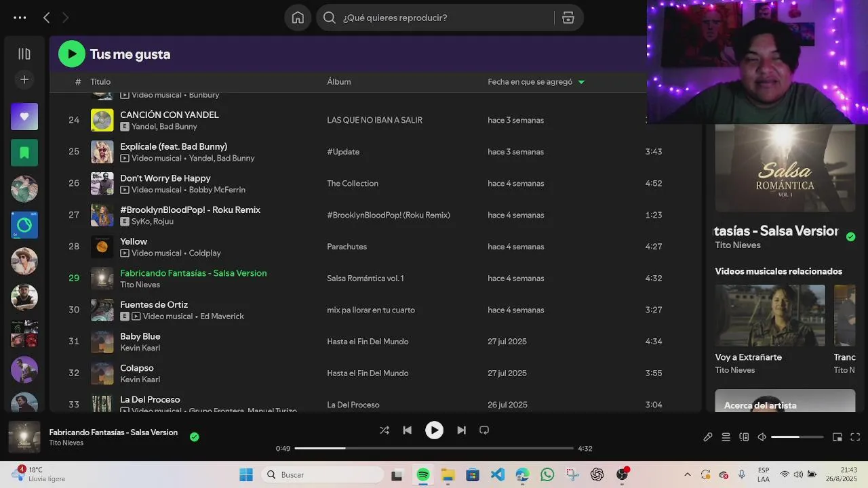
Task: Select playing track Fabricando Fantasías in list
Action: (x=193, y=273)
